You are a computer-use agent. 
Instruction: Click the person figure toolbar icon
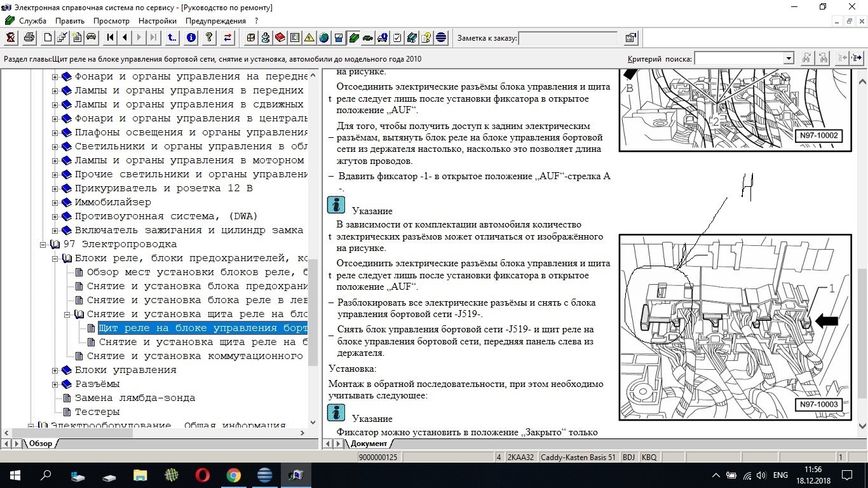(x=266, y=37)
